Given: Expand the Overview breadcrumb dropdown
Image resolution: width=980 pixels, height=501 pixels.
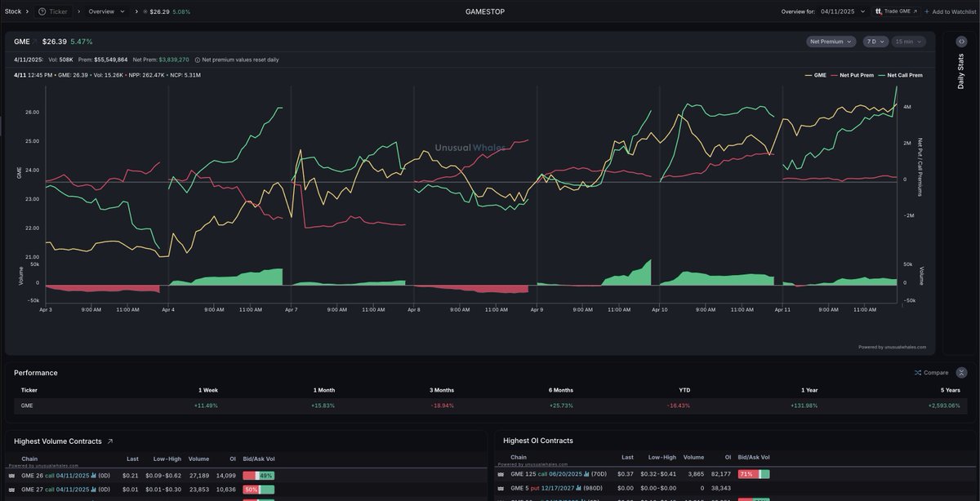Looking at the screenshot, I should 106,11.
